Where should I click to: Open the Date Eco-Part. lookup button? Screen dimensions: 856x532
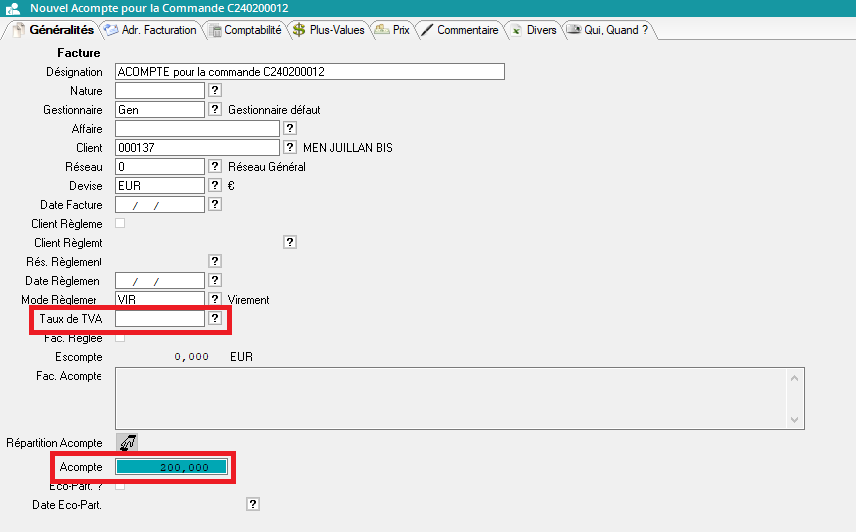point(252,505)
